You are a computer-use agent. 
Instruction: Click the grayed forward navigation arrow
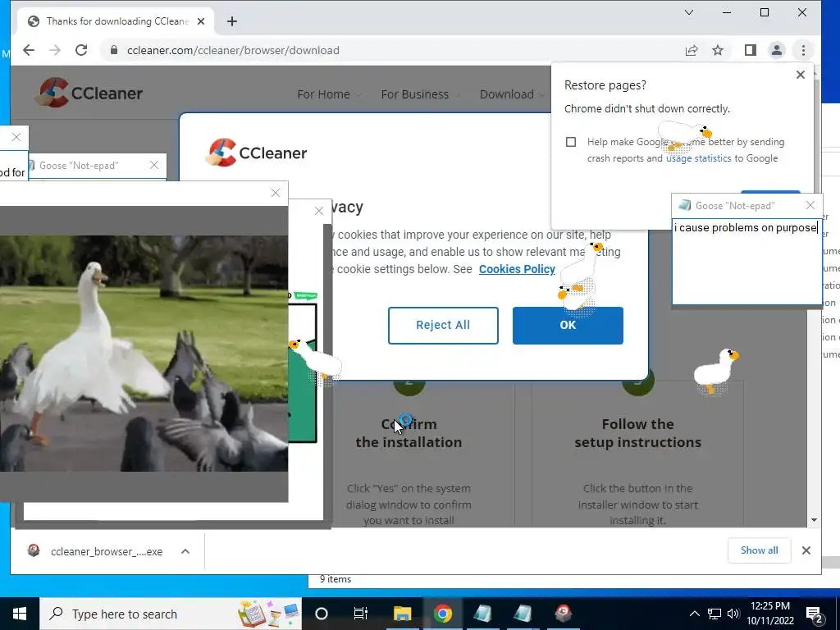(x=55, y=50)
